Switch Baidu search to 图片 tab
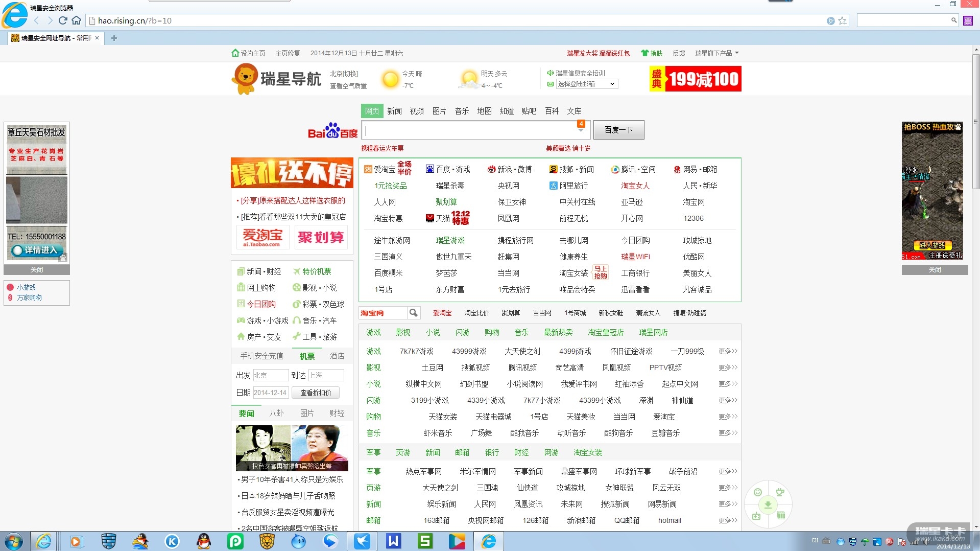This screenshot has height=551, width=980. pyautogui.click(x=439, y=111)
